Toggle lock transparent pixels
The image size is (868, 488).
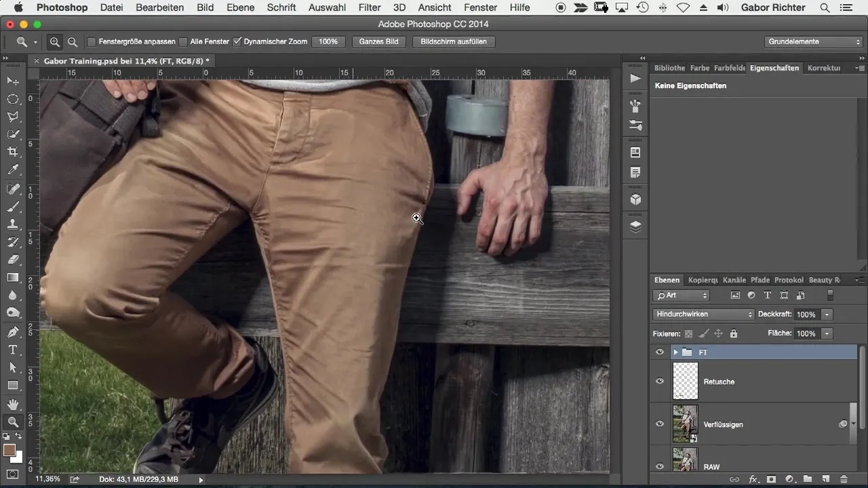click(689, 333)
